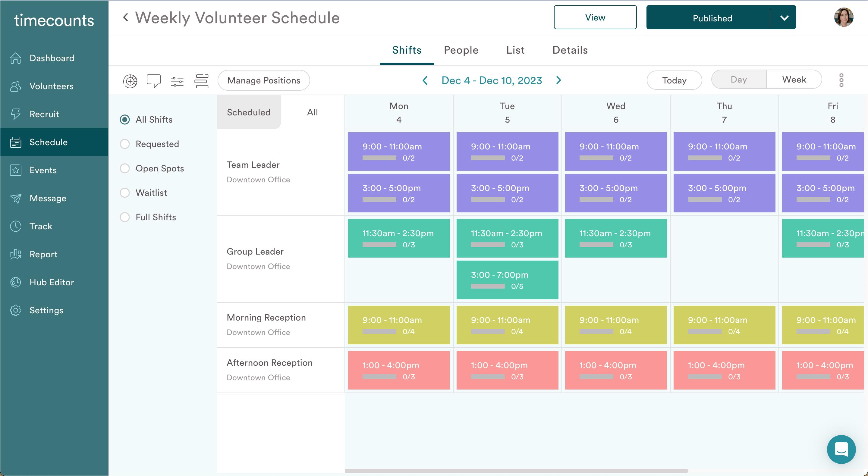Advance to next week with right arrow
The height and width of the screenshot is (476, 868).
(558, 80)
